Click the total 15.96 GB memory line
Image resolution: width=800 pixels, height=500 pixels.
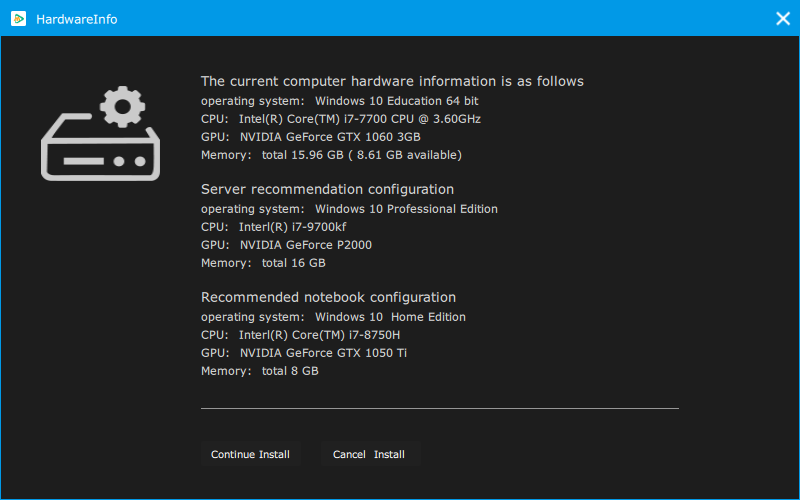331,155
